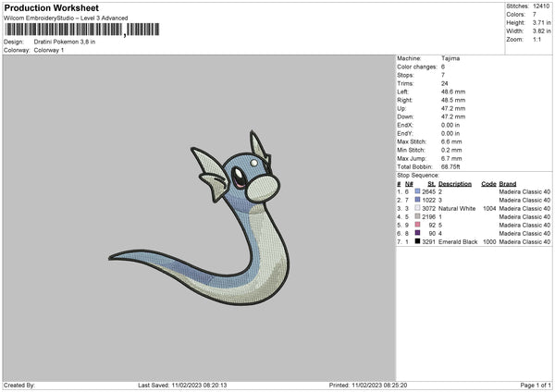Viewport: 555px width, 392px height.
Task: Click the worksheet barcode
Action: click(x=81, y=30)
